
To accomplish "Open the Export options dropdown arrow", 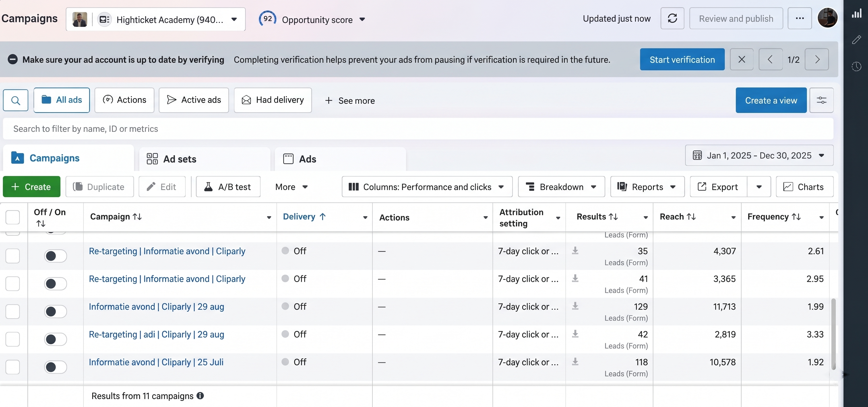I will click(x=759, y=186).
